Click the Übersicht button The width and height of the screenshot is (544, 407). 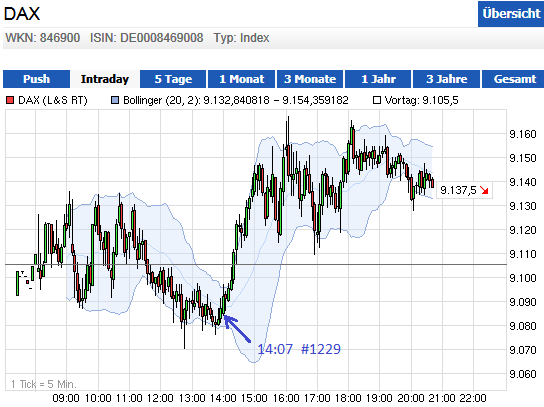coord(511,14)
